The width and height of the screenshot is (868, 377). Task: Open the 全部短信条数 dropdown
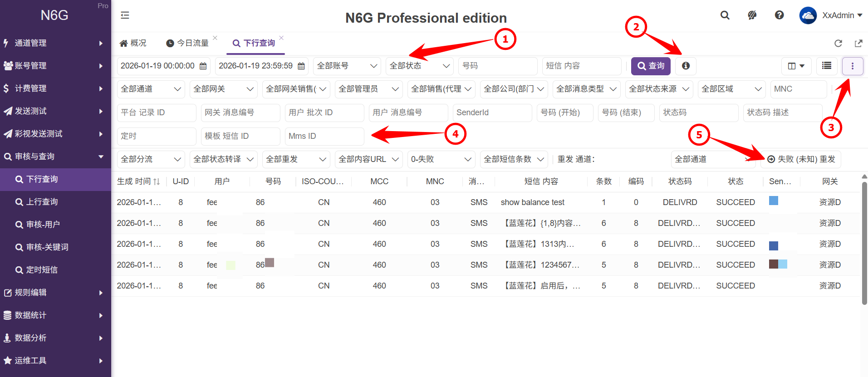coord(514,160)
